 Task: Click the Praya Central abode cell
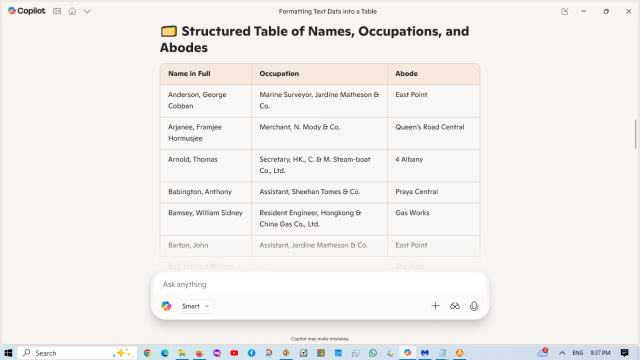click(x=433, y=192)
